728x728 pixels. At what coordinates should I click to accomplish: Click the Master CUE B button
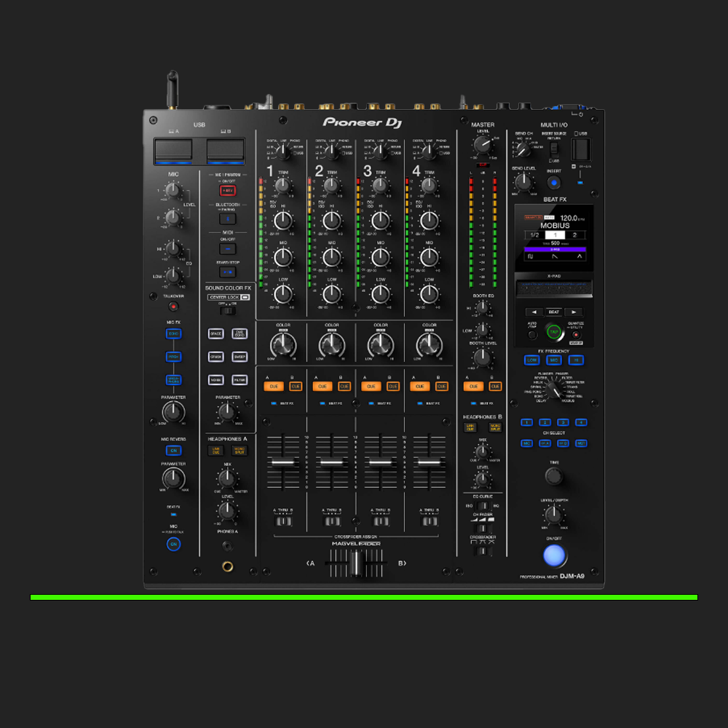click(x=495, y=387)
